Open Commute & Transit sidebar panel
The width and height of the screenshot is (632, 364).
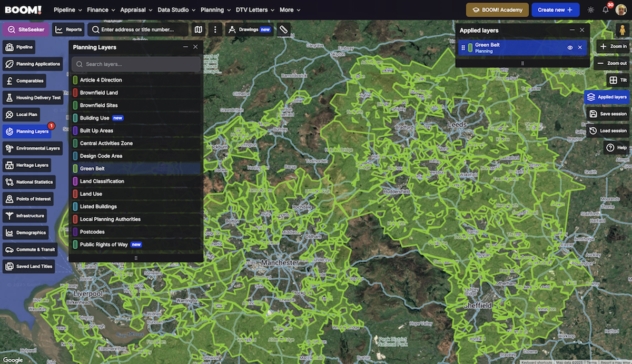click(30, 249)
